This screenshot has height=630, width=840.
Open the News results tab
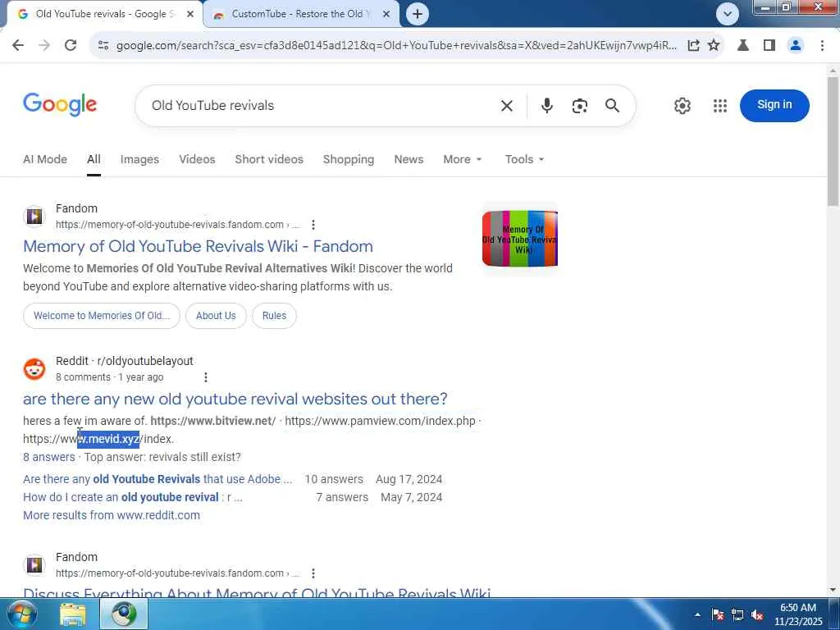409,159
